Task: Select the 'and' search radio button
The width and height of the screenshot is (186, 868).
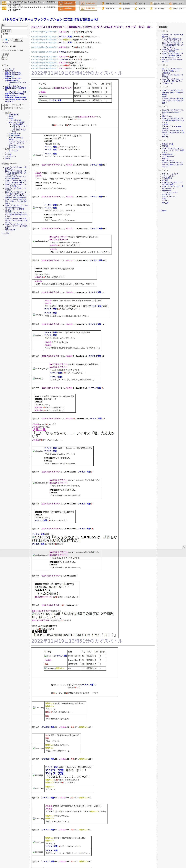Action: [6, 39]
